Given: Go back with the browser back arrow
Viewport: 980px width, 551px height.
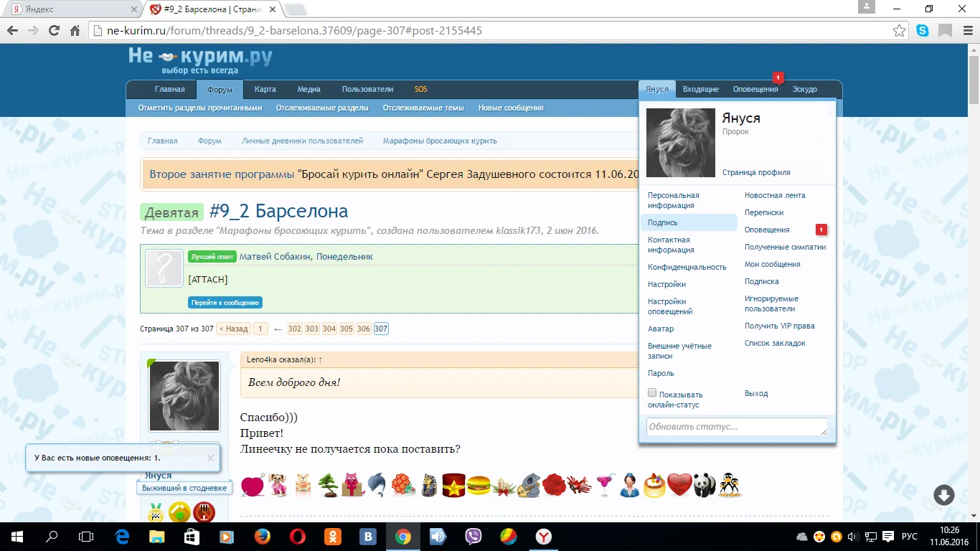Looking at the screenshot, I should click(11, 31).
